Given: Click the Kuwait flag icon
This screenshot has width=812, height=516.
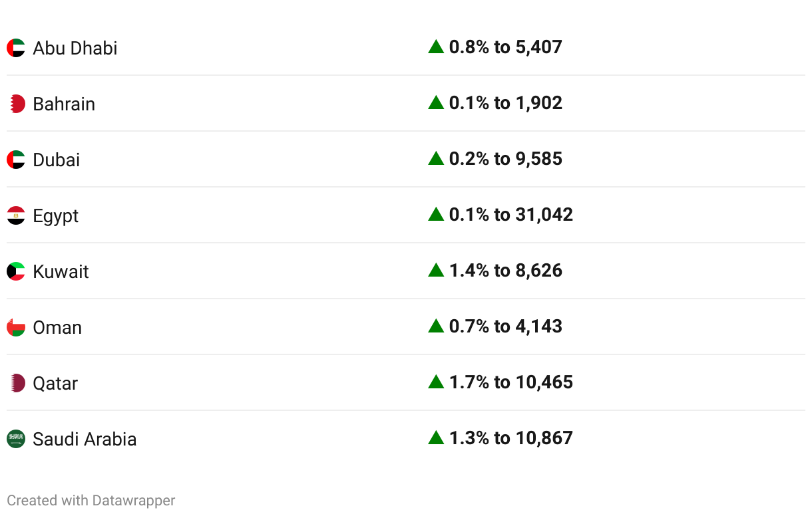Looking at the screenshot, I should tap(16, 271).
